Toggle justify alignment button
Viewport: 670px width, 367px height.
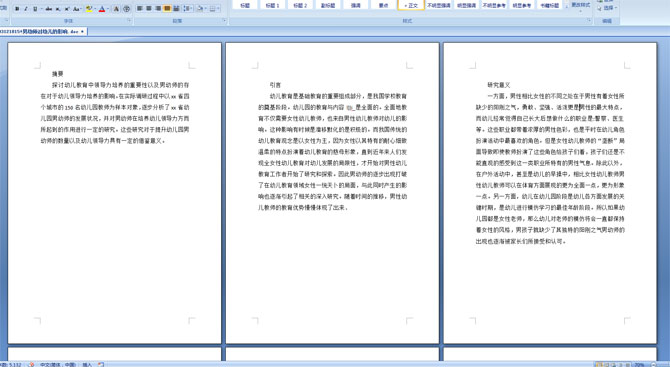click(167, 9)
